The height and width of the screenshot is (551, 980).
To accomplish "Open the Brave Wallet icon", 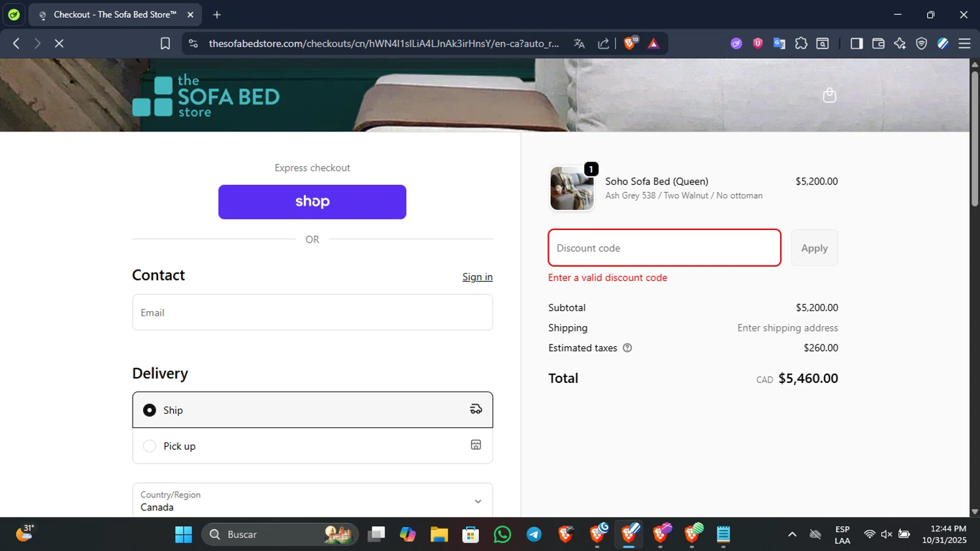I will click(x=878, y=43).
